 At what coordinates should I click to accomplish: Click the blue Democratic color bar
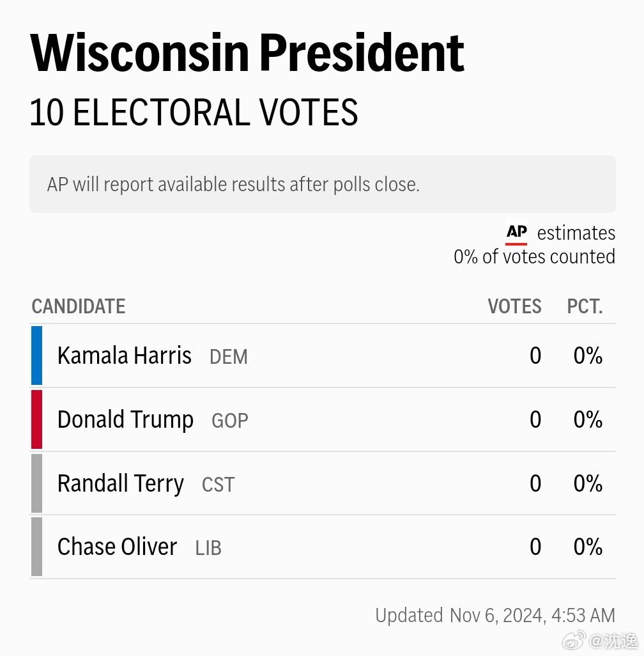click(37, 355)
